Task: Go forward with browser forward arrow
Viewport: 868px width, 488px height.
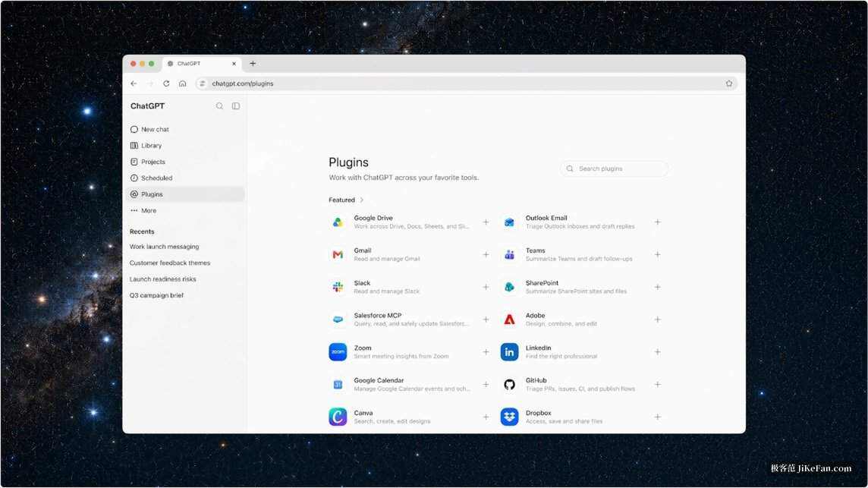Action: [150, 83]
